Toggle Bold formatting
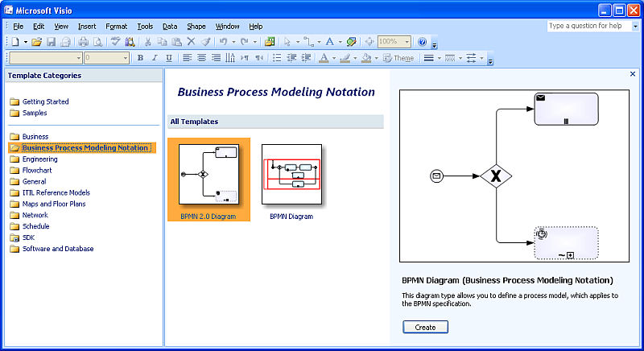 click(x=140, y=58)
